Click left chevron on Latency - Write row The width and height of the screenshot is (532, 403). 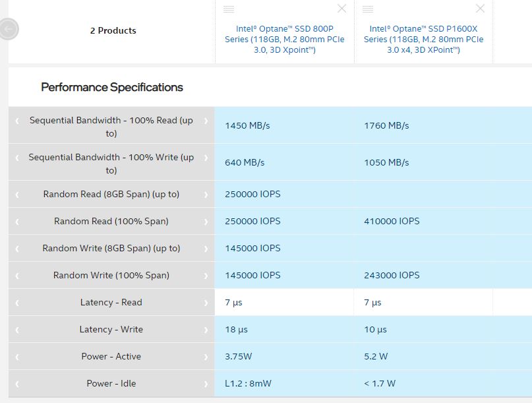click(x=17, y=330)
